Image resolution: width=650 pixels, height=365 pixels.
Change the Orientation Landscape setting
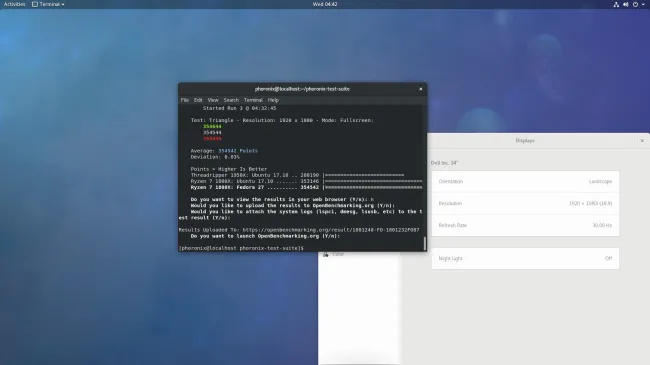525,182
